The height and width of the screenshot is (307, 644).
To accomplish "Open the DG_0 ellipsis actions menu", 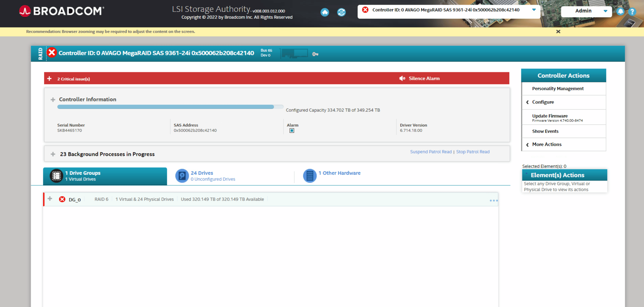I will tap(494, 200).
